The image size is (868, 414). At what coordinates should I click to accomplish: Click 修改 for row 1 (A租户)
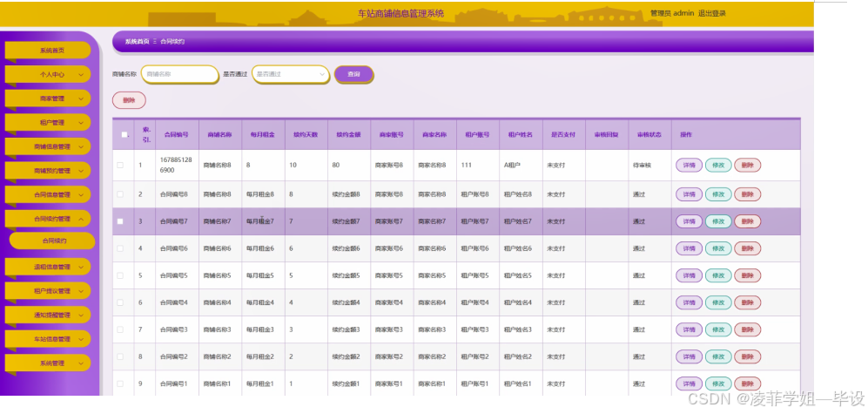click(718, 165)
